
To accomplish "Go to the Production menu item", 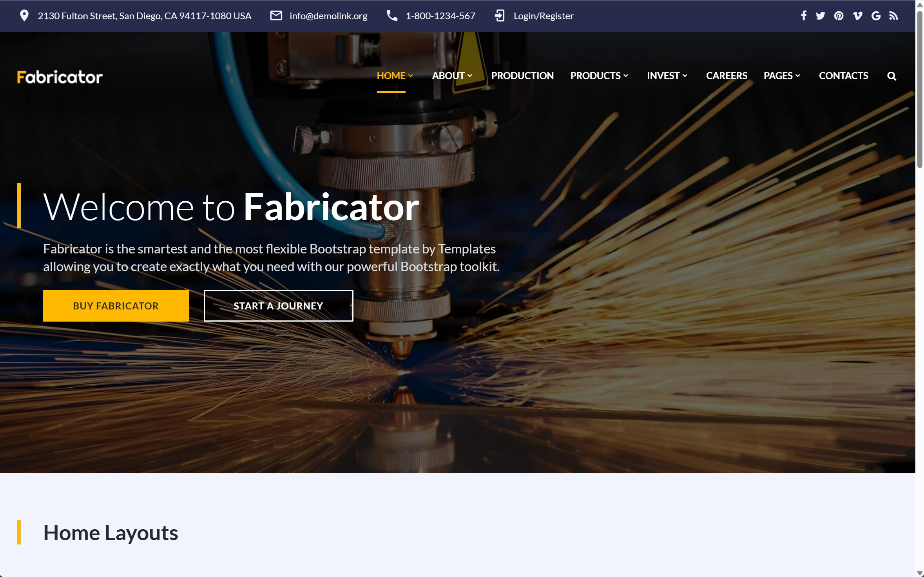I will pyautogui.click(x=522, y=76).
